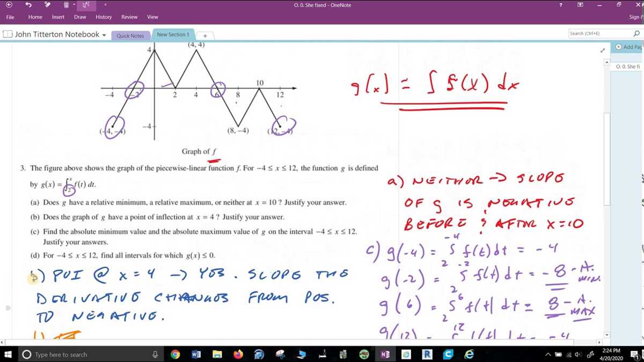Image resolution: width=644 pixels, height=362 pixels.
Task: Click question (d) text about g(x) ≤ 0
Action: tap(122, 255)
